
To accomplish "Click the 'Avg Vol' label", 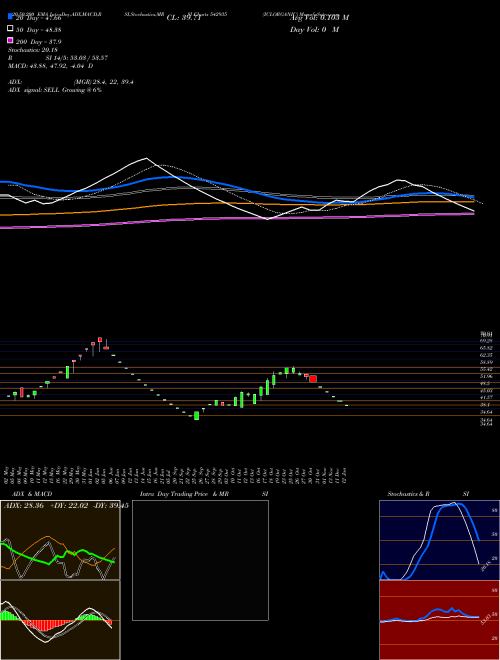I will pos(319,18).
